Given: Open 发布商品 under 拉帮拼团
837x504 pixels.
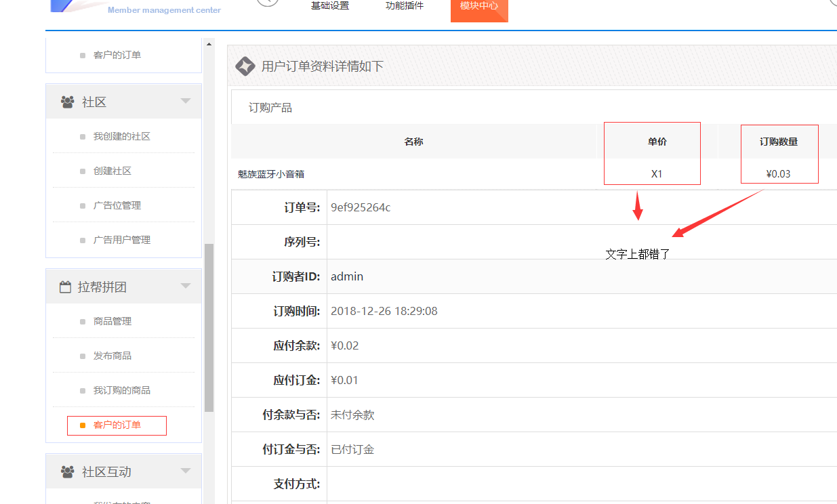Looking at the screenshot, I should [x=113, y=356].
